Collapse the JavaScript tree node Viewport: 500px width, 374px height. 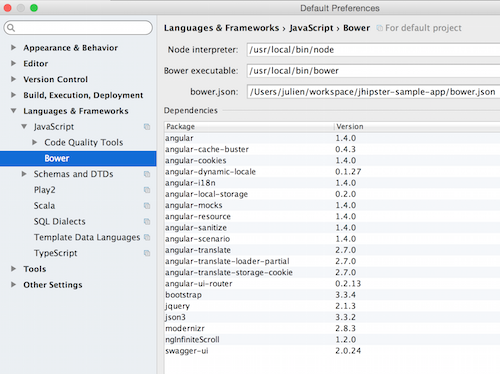tap(24, 127)
